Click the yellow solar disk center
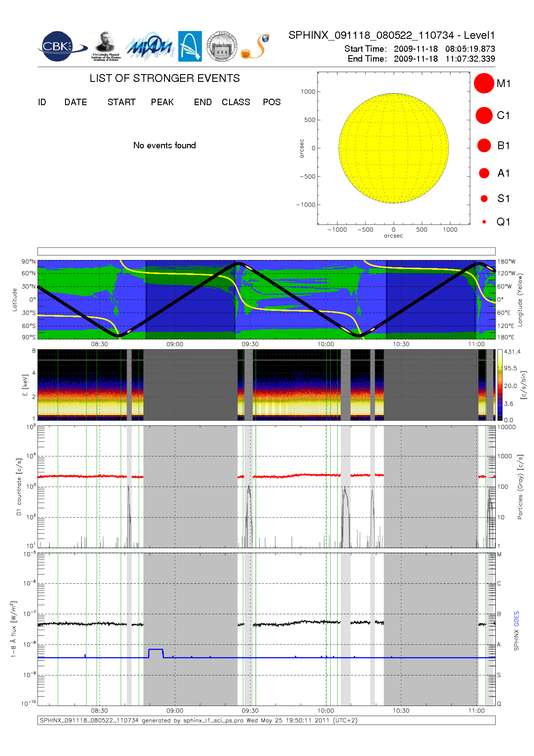This screenshot has width=534, height=756. pyautogui.click(x=394, y=148)
